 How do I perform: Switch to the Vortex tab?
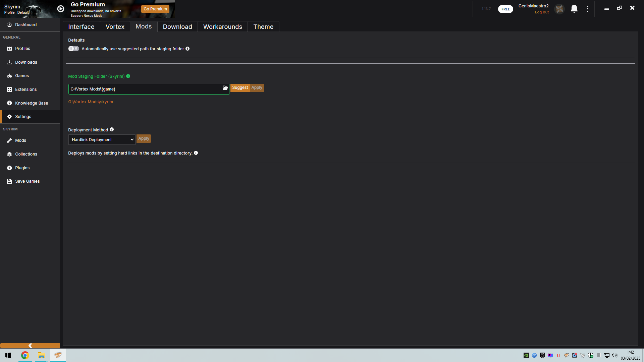coord(115,27)
